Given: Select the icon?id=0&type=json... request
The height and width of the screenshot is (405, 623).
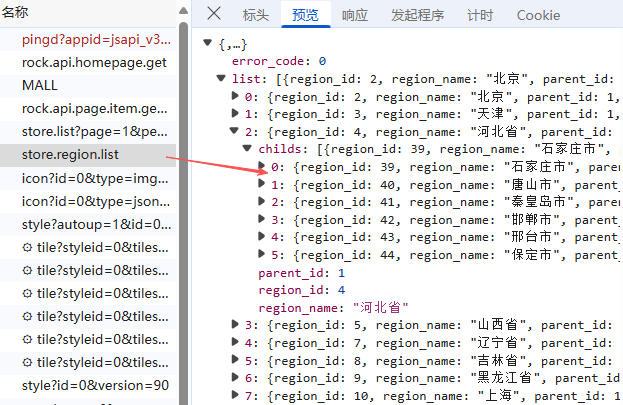Looking at the screenshot, I should tap(88, 202).
